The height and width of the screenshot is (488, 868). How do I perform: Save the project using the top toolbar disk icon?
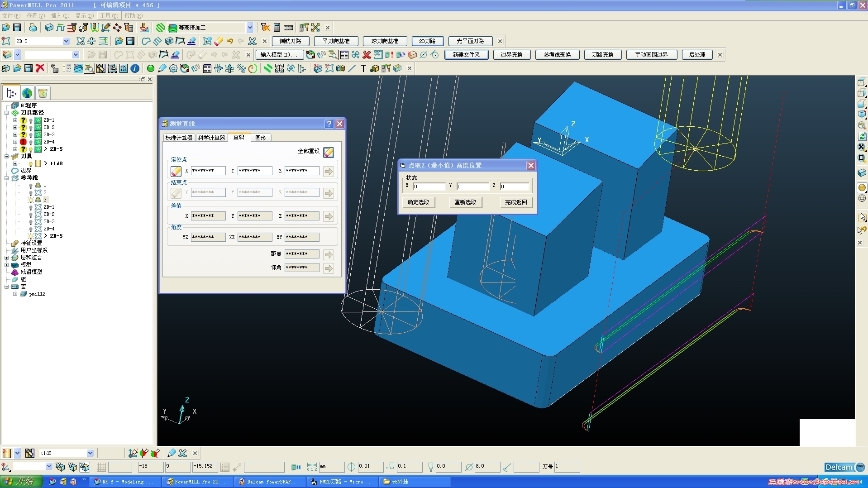[x=17, y=28]
